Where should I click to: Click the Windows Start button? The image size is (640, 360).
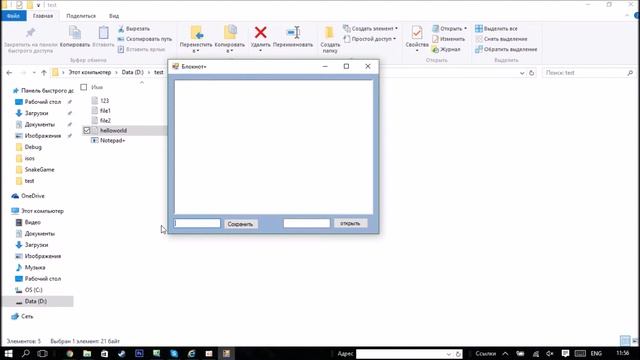(8, 353)
